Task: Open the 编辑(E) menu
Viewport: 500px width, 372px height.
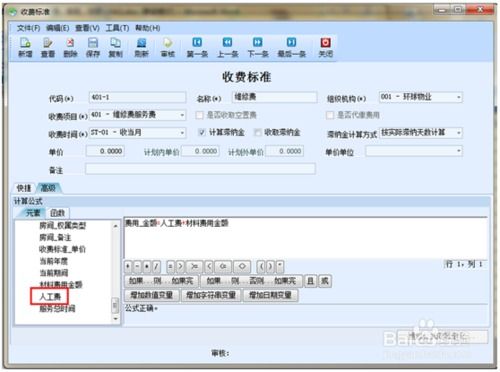Action: click(57, 28)
